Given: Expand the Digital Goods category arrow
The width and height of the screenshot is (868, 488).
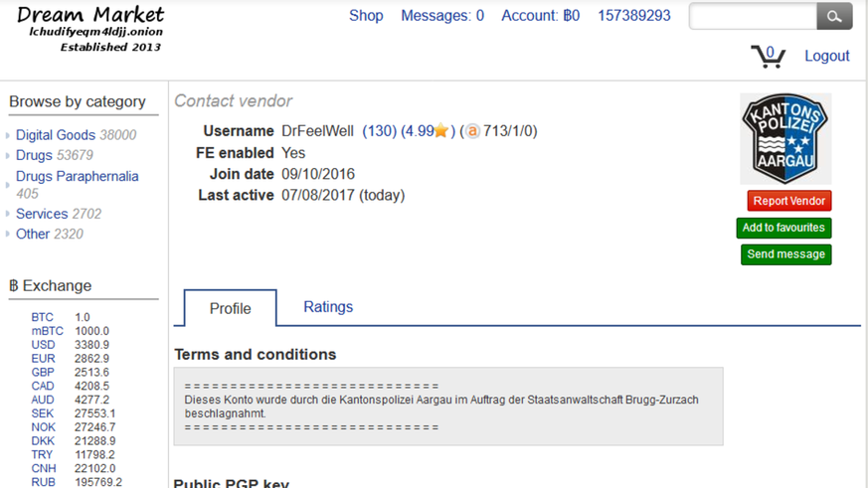Looking at the screenshot, I should point(8,135).
